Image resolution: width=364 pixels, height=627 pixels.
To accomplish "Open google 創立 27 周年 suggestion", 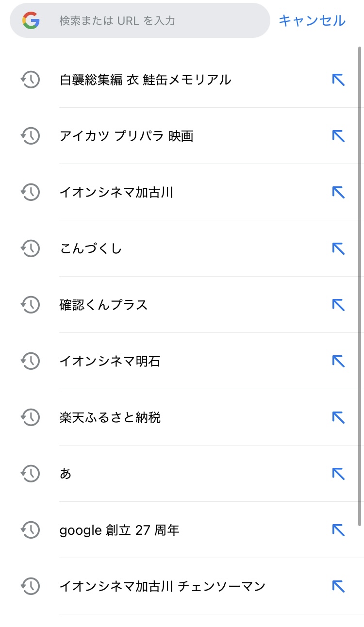I will (x=119, y=530).
